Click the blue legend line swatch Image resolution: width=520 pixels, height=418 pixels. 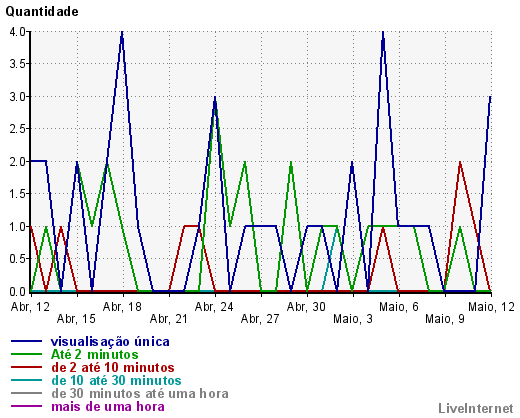[x=26, y=341]
